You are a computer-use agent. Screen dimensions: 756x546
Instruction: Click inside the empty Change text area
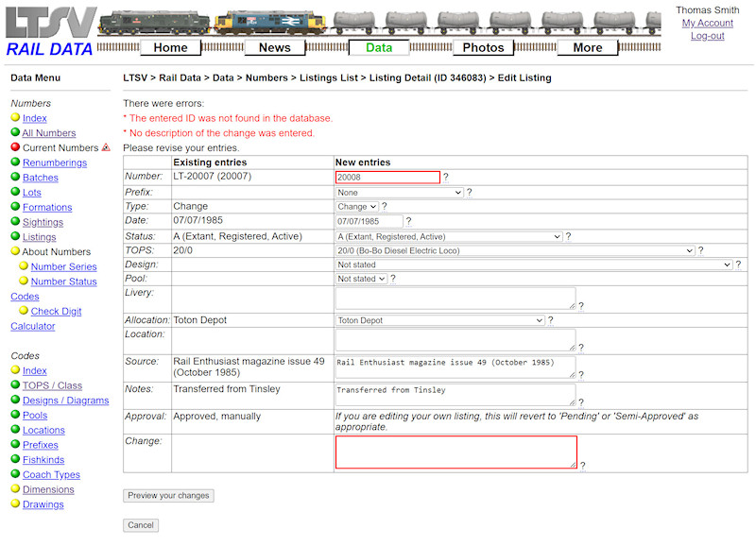coord(455,452)
